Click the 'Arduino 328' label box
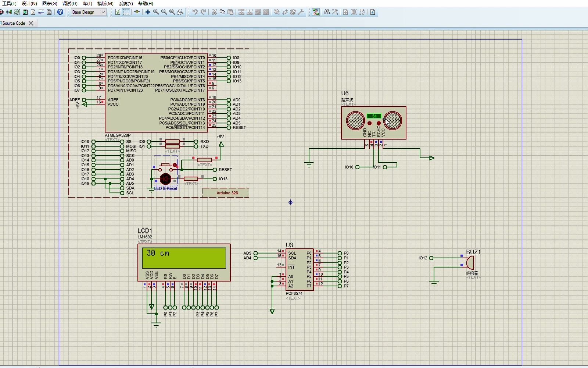Image resolution: width=588 pixels, height=368 pixels. point(226,193)
